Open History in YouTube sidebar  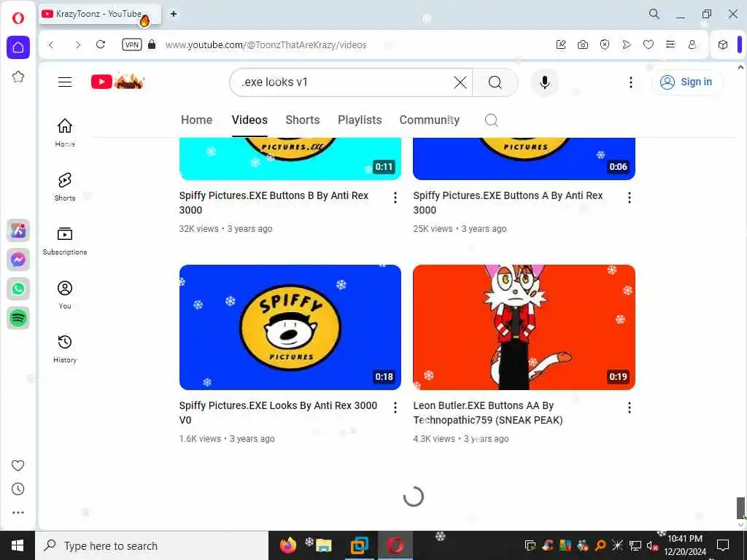65,349
